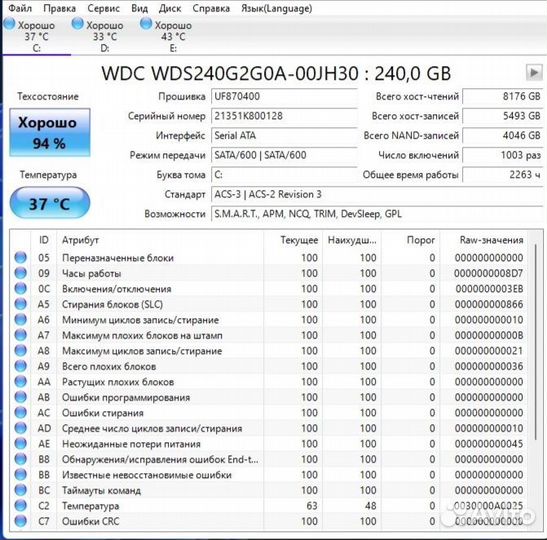Click the features field with S.M.A.R.T., APM
547x540 pixels.
tap(377, 213)
